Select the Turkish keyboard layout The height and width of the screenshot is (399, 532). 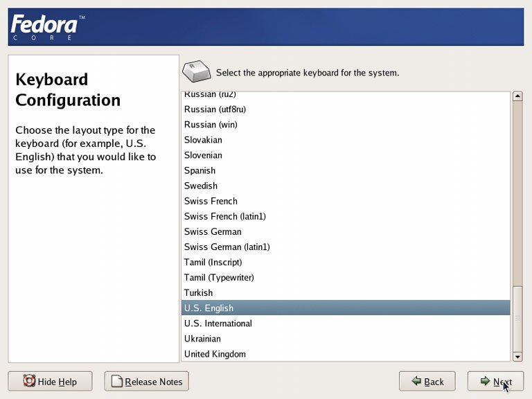(198, 293)
